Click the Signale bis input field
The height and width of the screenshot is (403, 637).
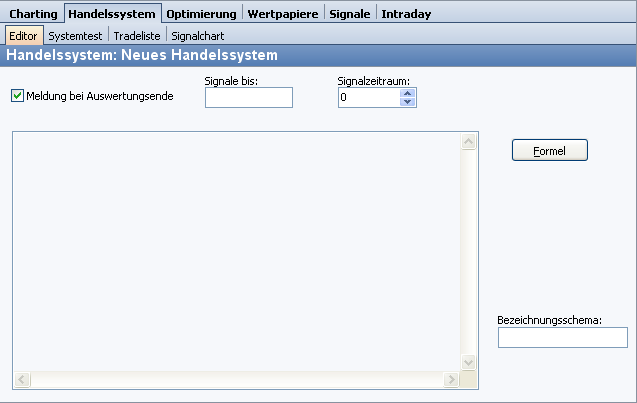248,97
